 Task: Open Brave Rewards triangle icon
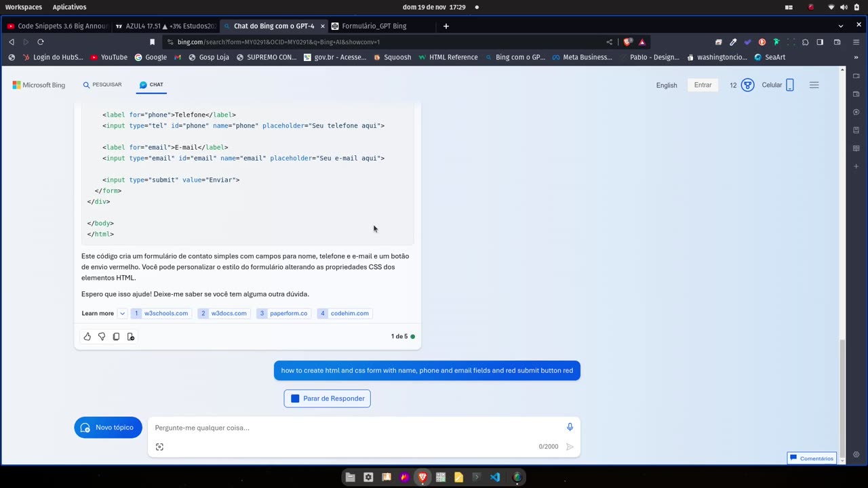642,42
